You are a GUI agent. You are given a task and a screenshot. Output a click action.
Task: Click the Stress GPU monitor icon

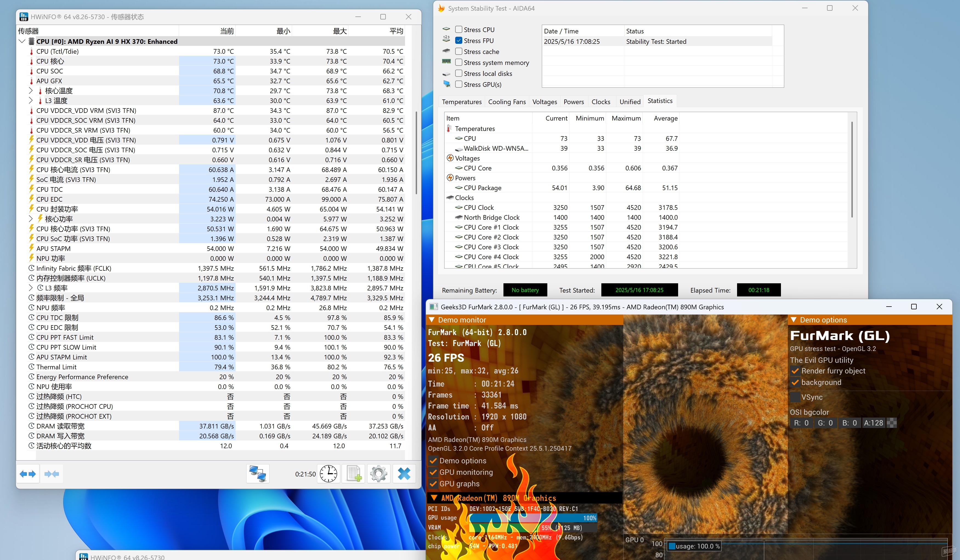click(x=446, y=84)
